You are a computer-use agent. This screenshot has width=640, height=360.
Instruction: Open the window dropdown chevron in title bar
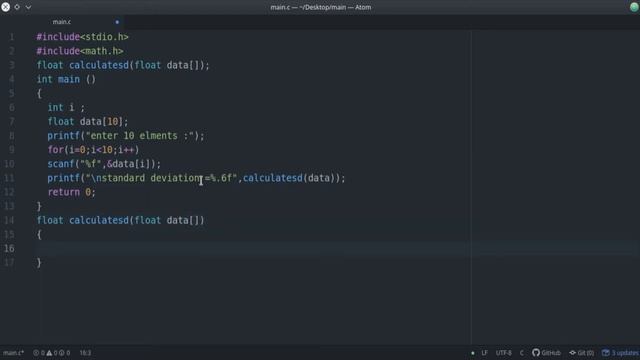(x=28, y=7)
